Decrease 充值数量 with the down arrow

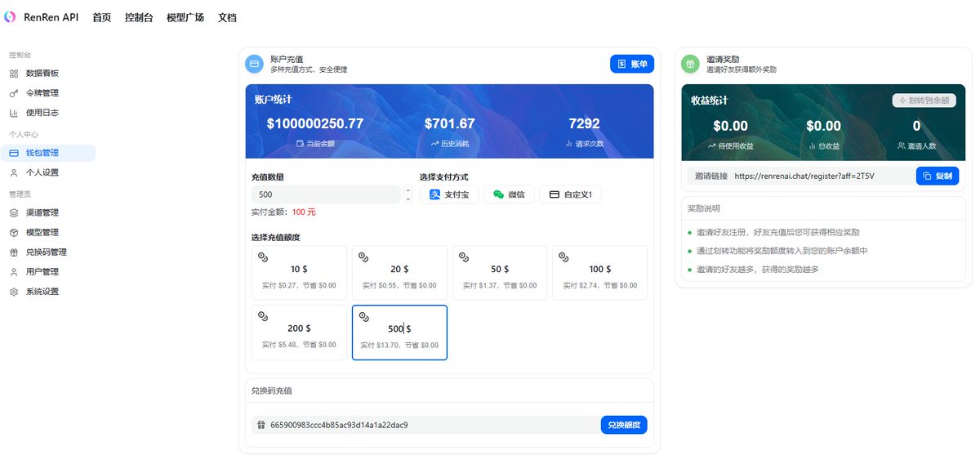click(408, 199)
